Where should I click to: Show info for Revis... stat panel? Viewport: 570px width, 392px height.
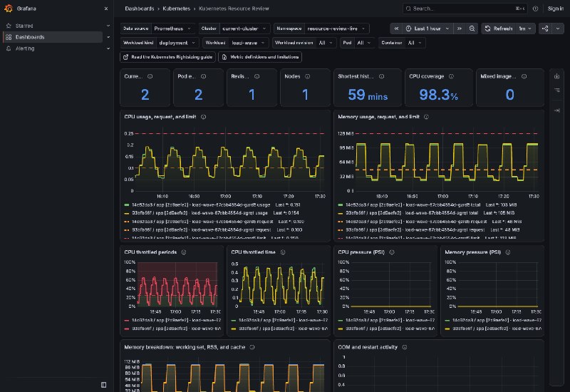click(256, 76)
